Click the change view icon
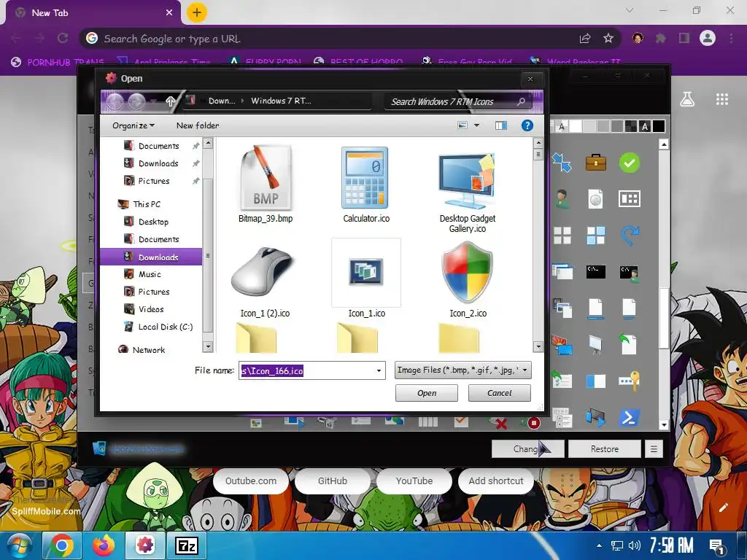Screen dimensions: 747x560 pos(462,125)
